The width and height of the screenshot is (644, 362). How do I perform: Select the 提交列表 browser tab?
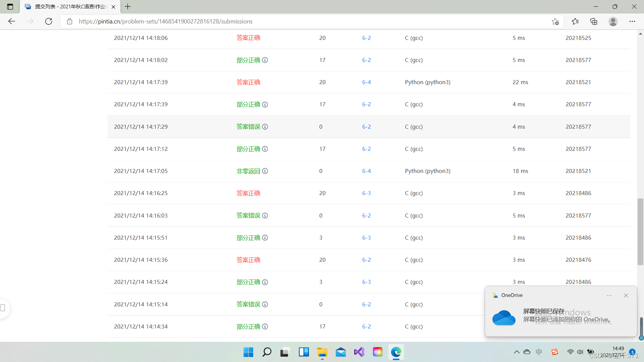click(70, 7)
